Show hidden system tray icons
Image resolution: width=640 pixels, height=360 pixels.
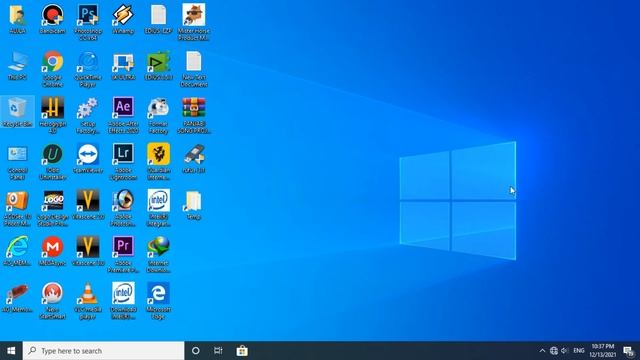(x=542, y=351)
